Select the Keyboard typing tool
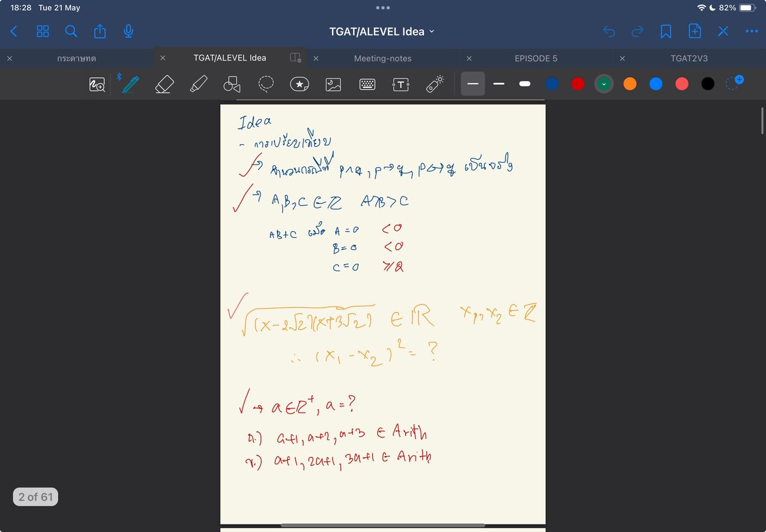 tap(367, 84)
